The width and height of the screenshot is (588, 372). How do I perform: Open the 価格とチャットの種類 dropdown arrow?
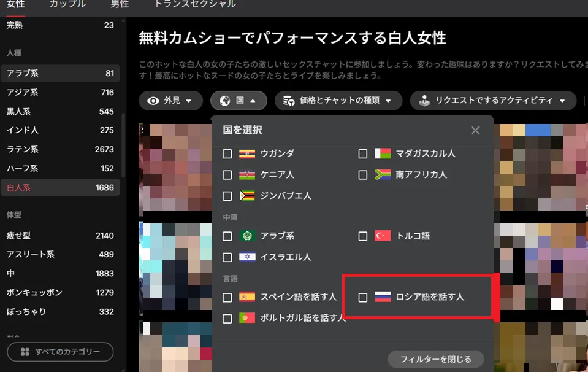point(388,101)
